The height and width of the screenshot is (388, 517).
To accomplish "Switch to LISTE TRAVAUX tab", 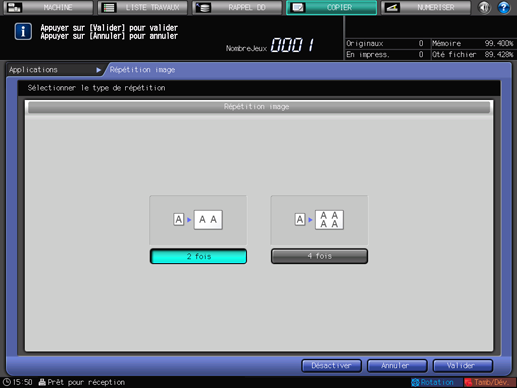I will 143,7.
